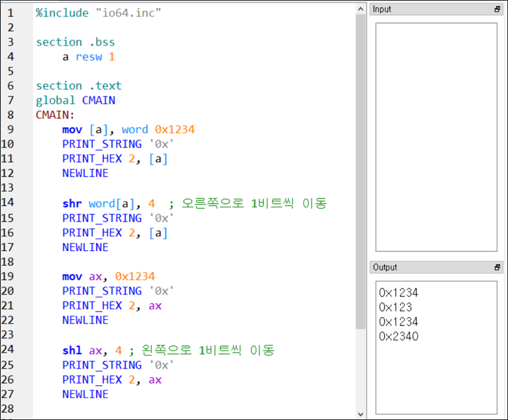Click the 'CMAIN:' label

click(55, 115)
